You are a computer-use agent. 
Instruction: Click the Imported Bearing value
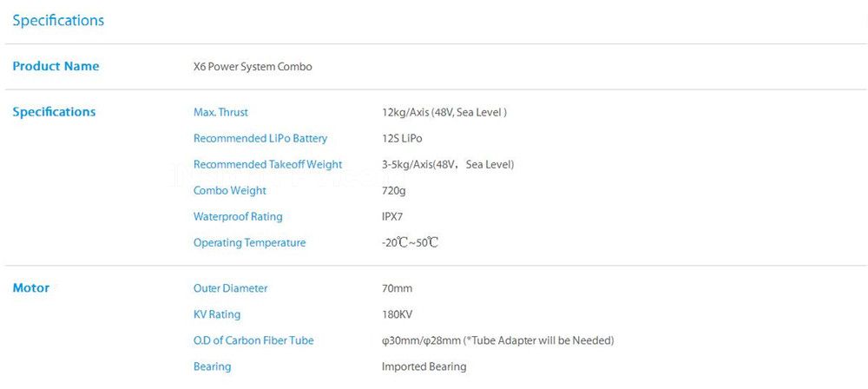click(424, 366)
